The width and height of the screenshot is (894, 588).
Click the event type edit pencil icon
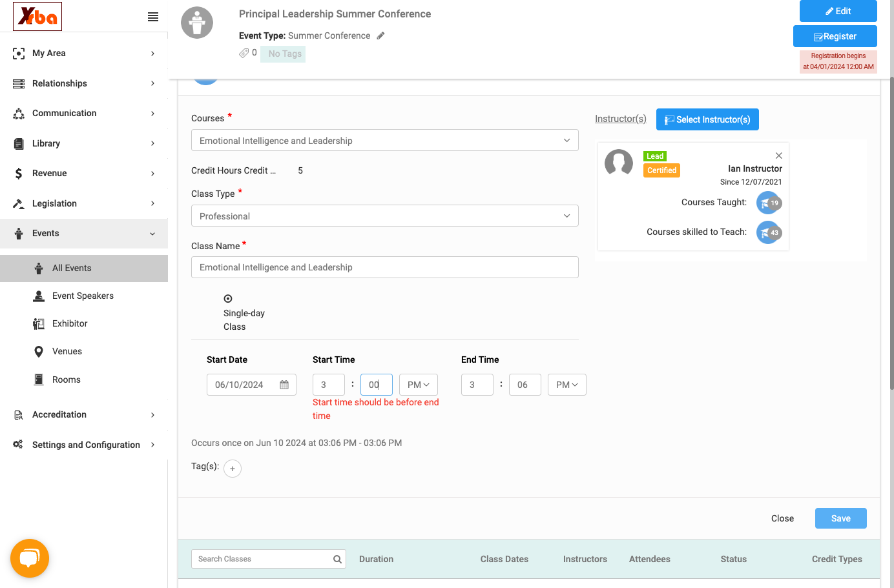click(381, 35)
